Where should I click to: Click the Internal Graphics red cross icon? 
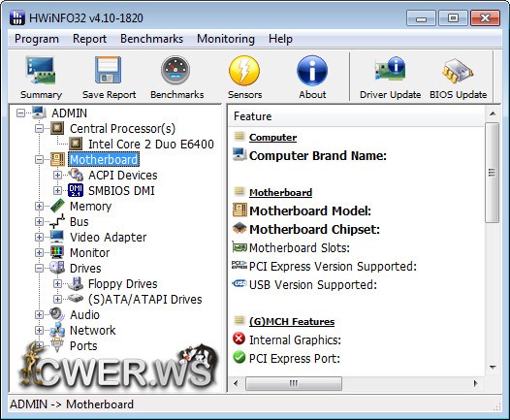239,339
